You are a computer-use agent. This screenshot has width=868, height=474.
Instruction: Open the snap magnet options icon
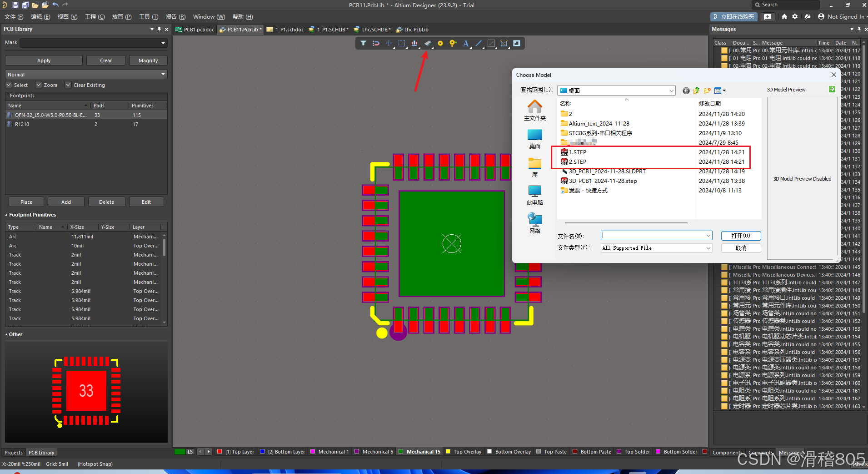click(x=376, y=43)
